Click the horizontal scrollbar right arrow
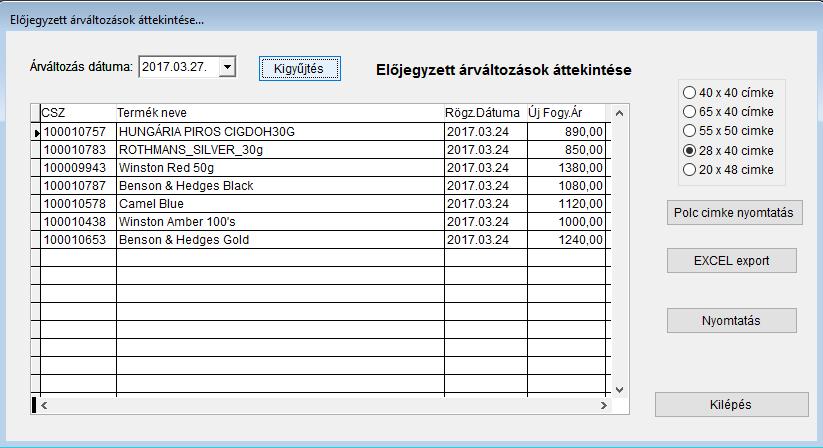Screen dimensions: 823x448 (x=604, y=406)
